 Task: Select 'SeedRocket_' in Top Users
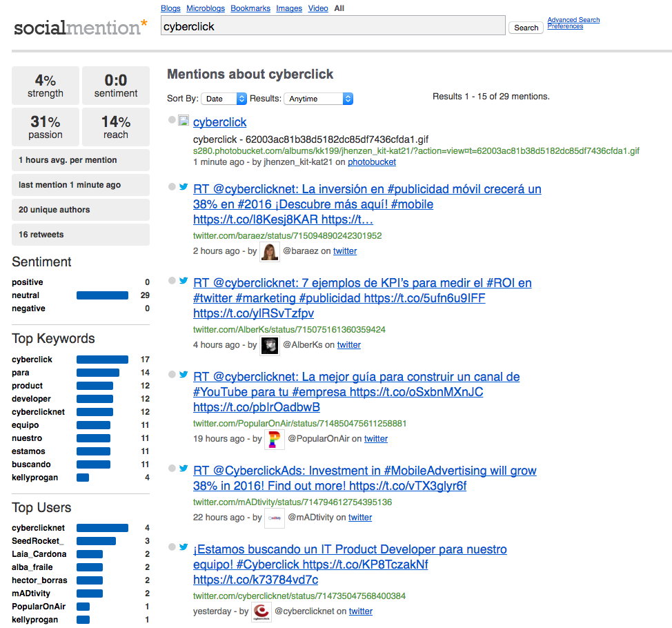[38, 541]
